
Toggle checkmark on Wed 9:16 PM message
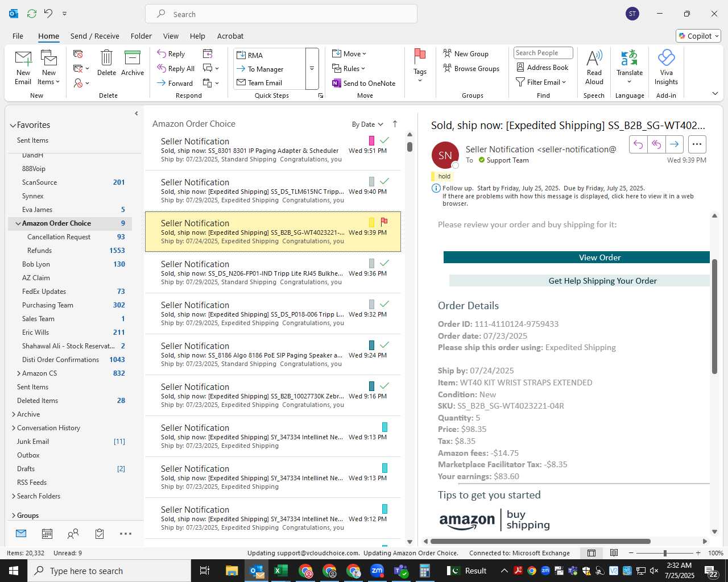coord(384,385)
